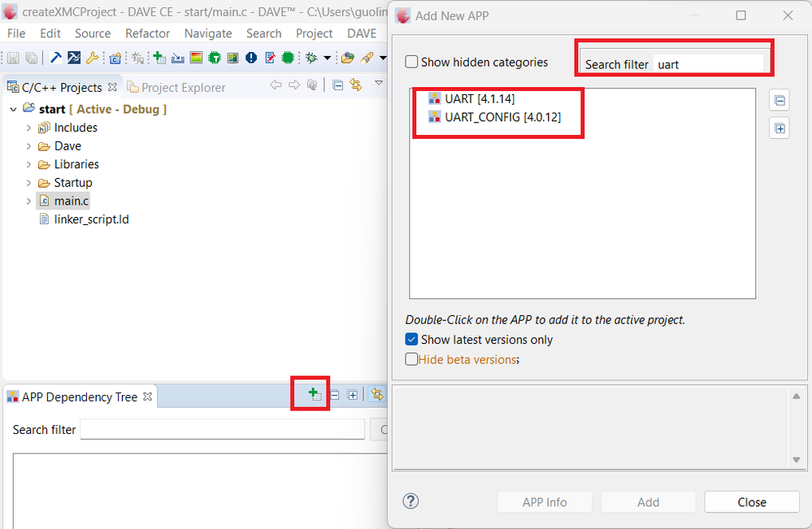Screen dimensions: 812x529
Task: Uncheck Show latest versions only
Action: click(412, 340)
